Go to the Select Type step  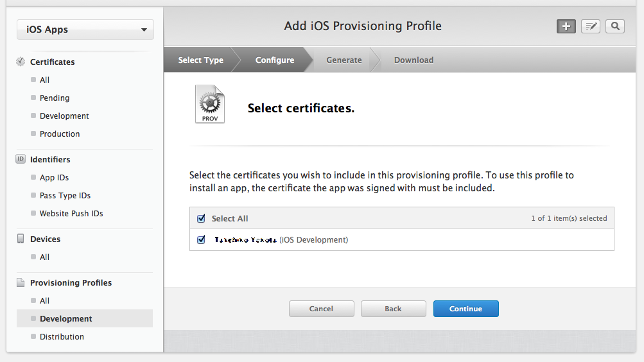pos(200,60)
